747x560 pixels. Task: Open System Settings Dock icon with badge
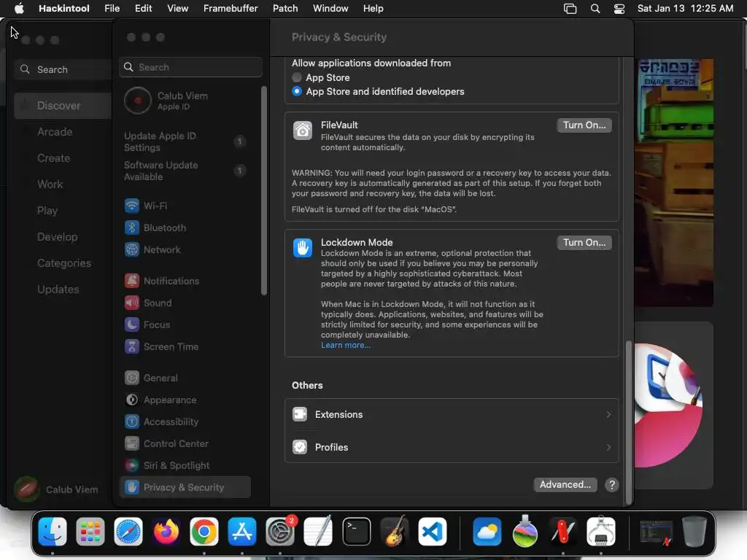[x=280, y=532]
